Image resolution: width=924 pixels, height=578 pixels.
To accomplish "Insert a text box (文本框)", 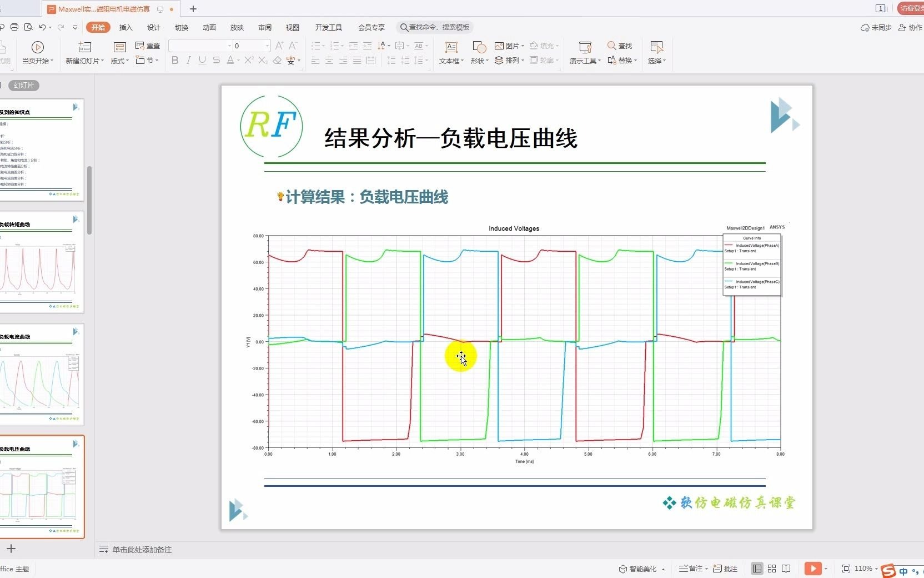I will [x=451, y=53].
